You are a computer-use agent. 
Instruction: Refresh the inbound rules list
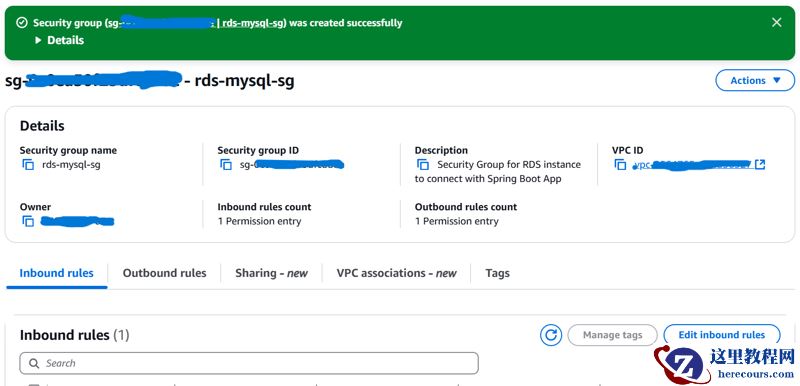click(x=551, y=335)
